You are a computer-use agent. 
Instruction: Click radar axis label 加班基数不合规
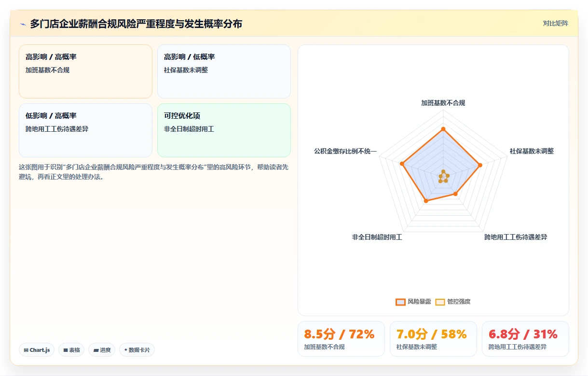point(443,103)
